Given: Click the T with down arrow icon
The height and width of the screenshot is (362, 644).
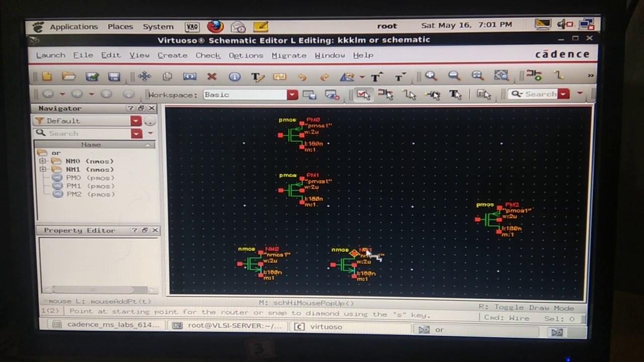Looking at the screenshot, I should pos(400,77).
